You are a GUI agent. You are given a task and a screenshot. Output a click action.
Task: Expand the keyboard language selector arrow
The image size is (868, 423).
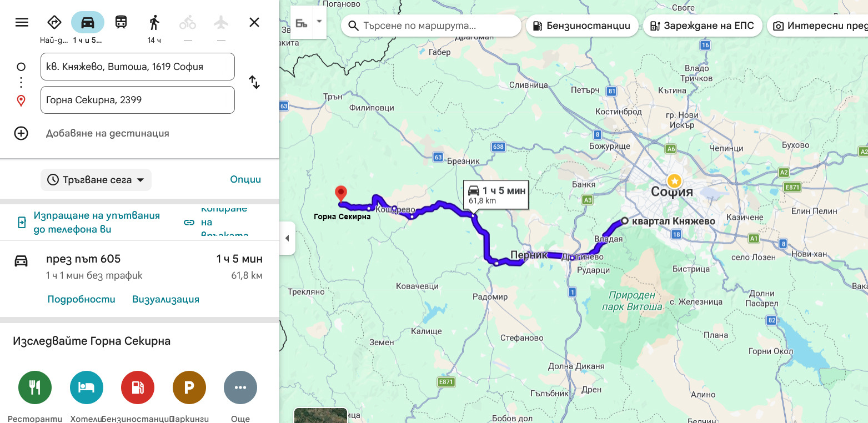319,22
